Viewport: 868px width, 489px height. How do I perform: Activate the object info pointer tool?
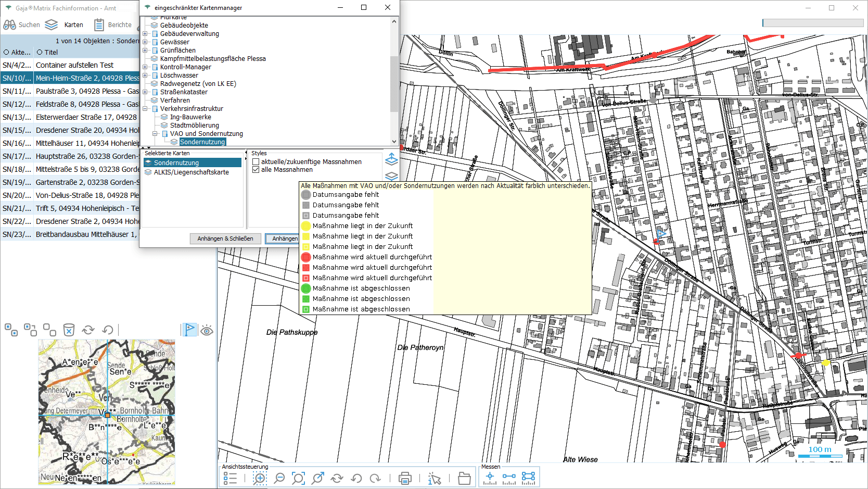pyautogui.click(x=434, y=478)
